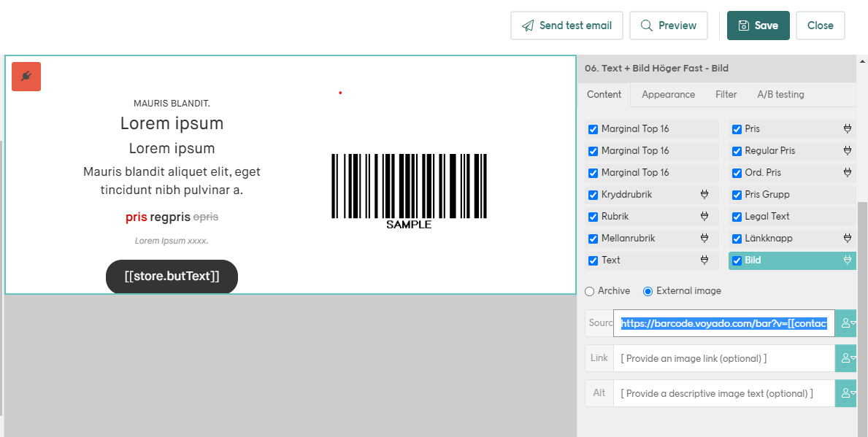Disable the Pris Grupp checkbox
The image size is (868, 437).
point(736,194)
